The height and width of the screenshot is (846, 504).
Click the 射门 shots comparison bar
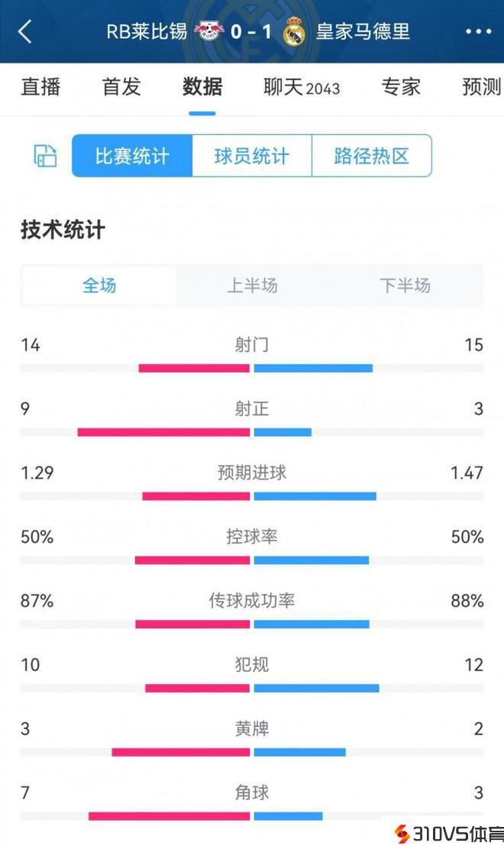point(252,368)
